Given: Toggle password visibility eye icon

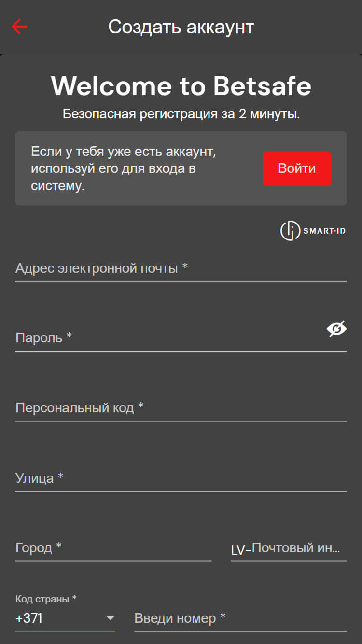Looking at the screenshot, I should [336, 329].
